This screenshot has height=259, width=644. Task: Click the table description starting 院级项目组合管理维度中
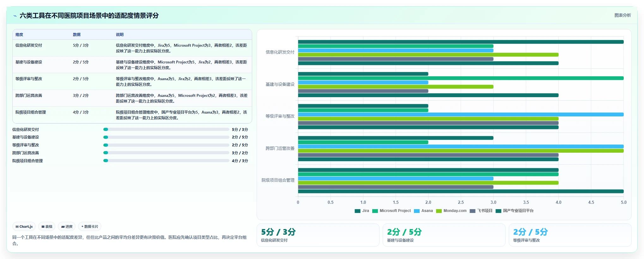click(x=181, y=115)
